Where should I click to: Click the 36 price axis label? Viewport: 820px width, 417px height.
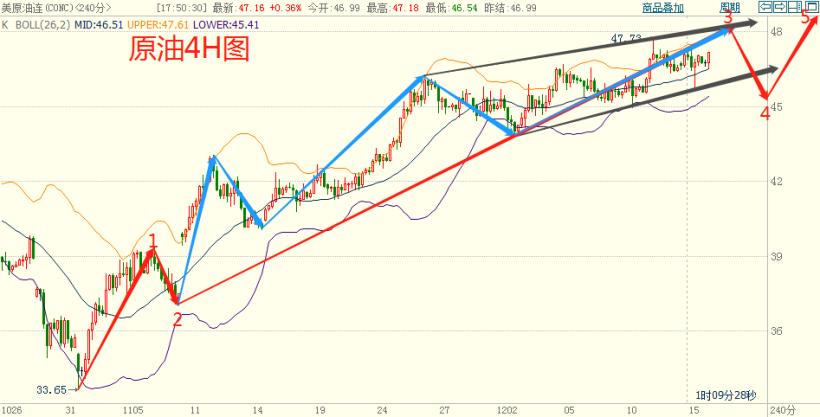[777, 331]
